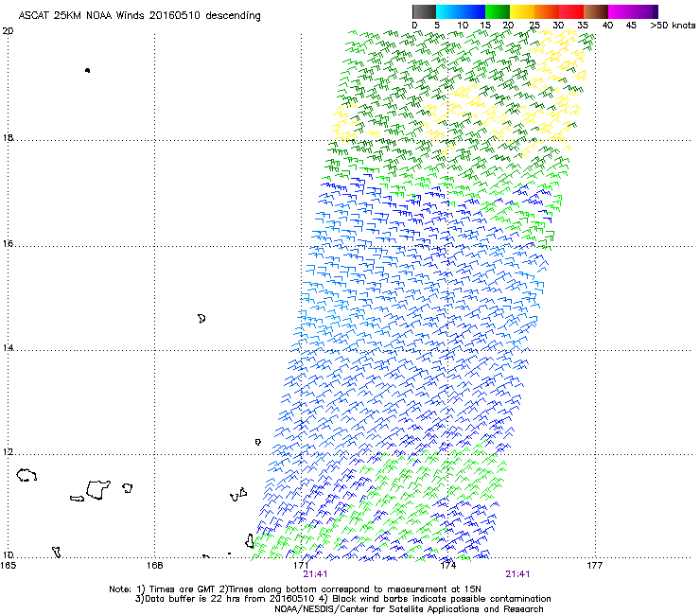
Task: Click latitude label '12' on left axis
Action: 8,452
